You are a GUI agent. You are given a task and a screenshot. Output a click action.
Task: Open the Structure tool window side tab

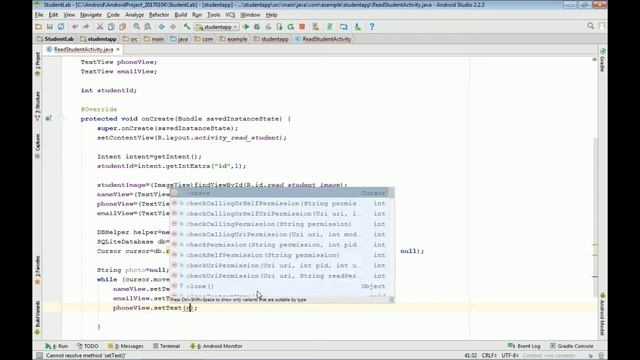[x=38, y=107]
